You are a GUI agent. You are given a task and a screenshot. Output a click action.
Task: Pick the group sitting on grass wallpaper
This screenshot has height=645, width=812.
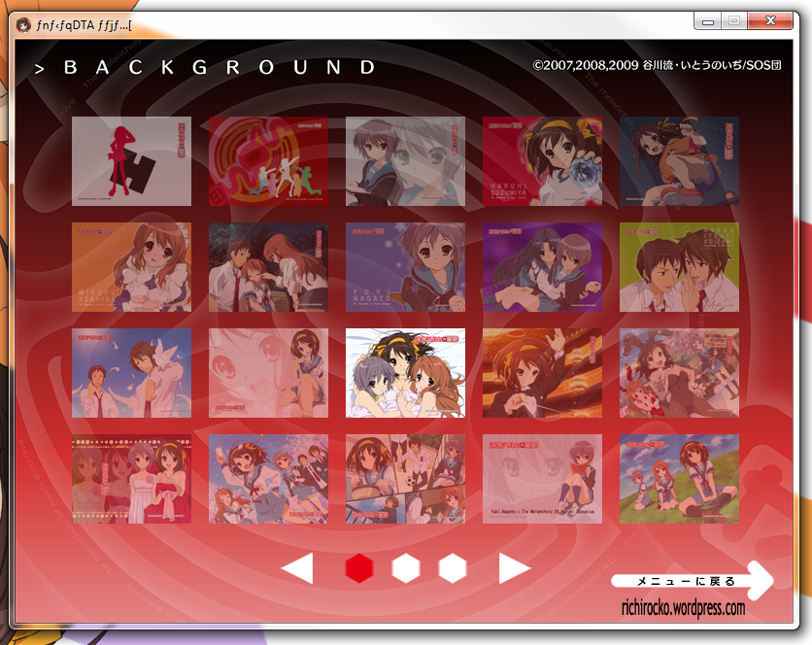(680, 479)
